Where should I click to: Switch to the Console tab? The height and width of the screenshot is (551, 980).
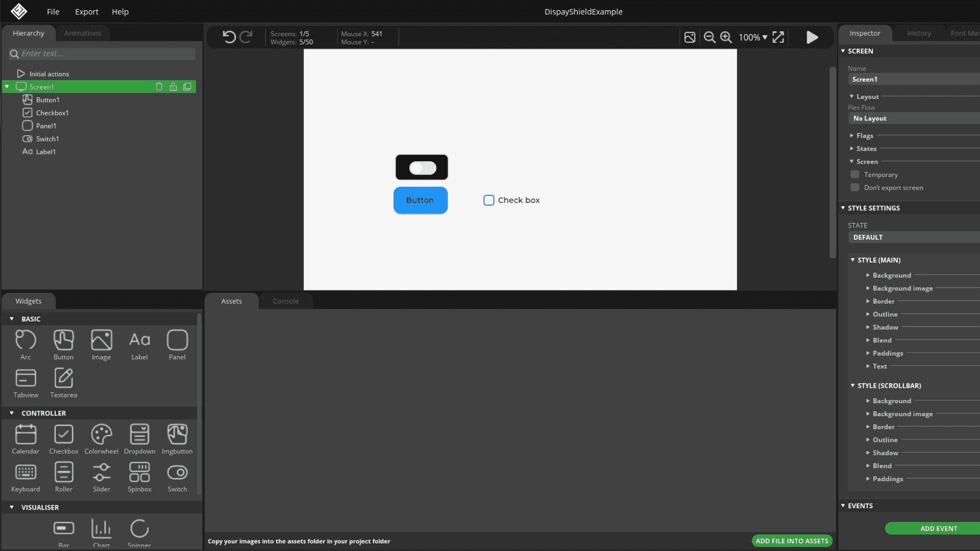pyautogui.click(x=285, y=301)
